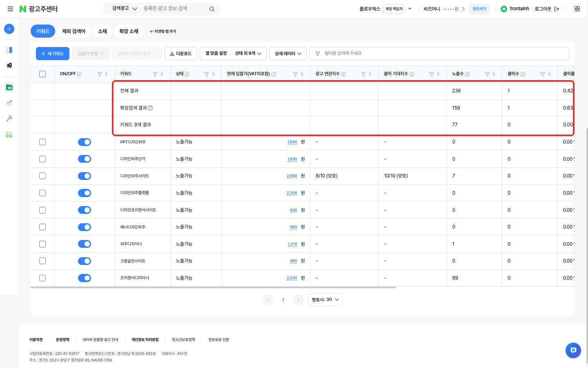Open the apps grid icon
This screenshot has width=588, height=368.
(577, 9)
